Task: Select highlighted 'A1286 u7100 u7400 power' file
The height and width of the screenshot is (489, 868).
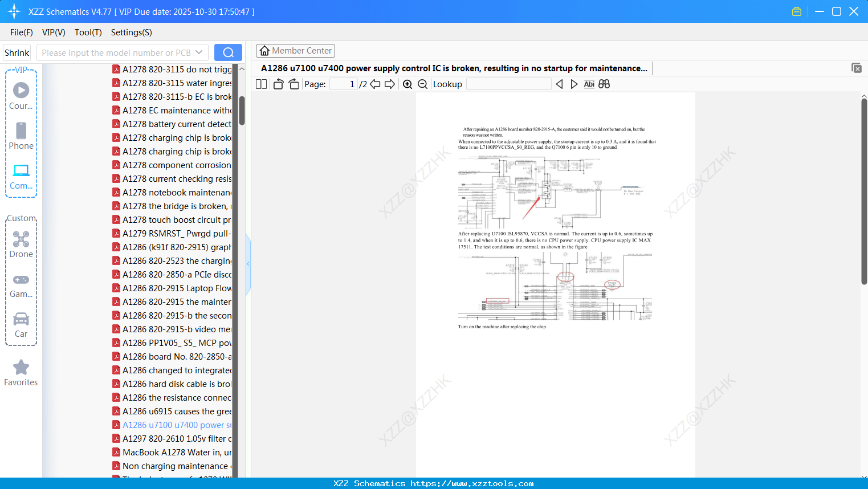Action: tap(172, 425)
